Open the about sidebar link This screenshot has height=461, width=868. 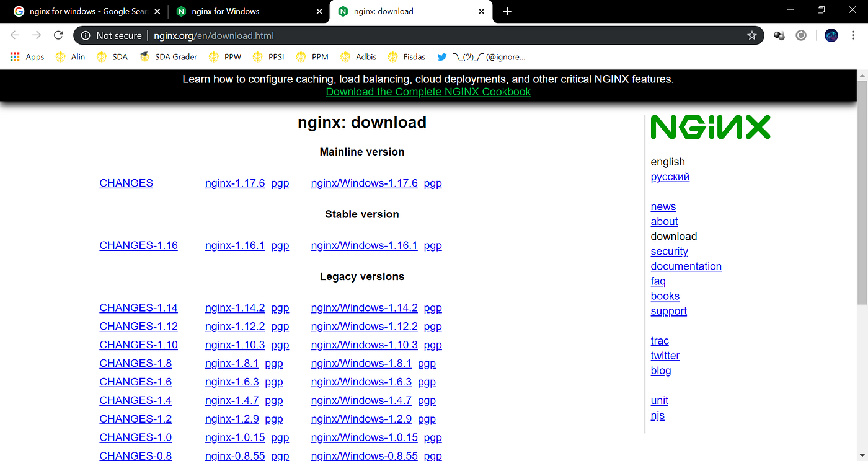[664, 222]
